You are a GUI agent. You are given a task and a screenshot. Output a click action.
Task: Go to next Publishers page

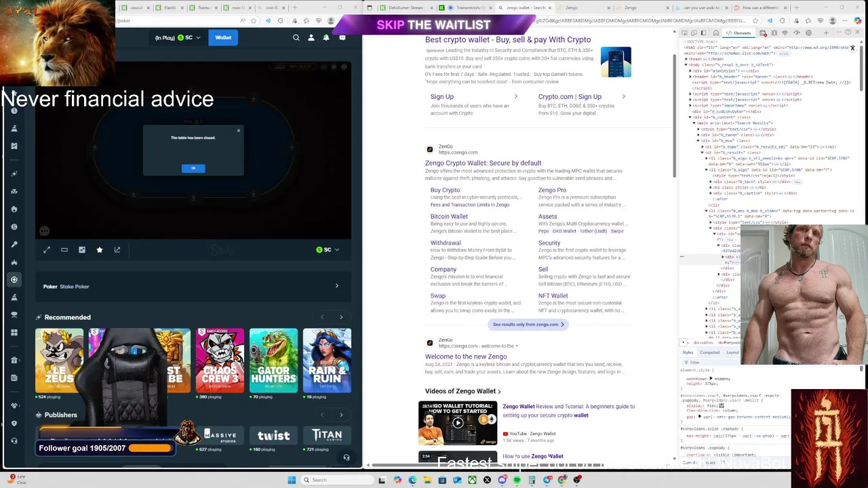341,415
